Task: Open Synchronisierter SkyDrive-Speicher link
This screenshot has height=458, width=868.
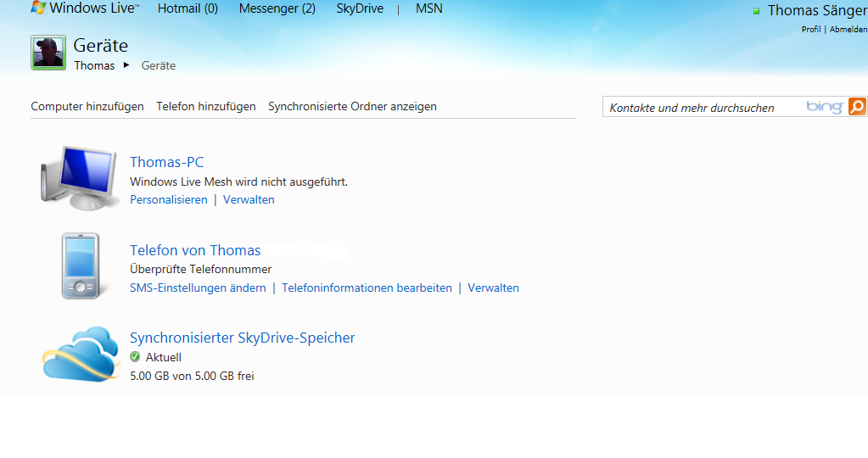Action: (242, 338)
